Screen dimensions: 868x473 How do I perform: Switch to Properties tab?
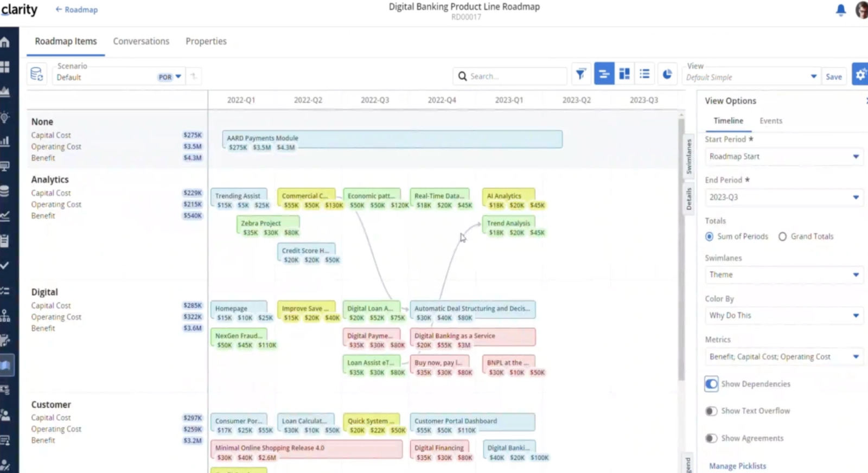click(x=206, y=41)
